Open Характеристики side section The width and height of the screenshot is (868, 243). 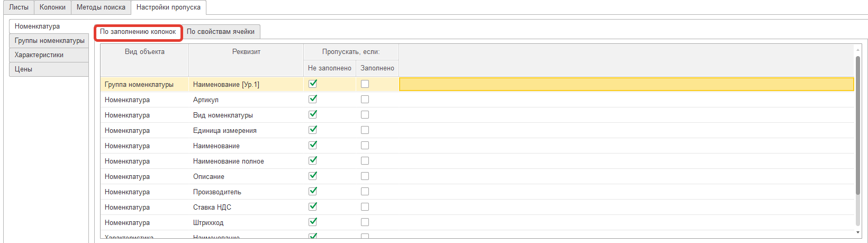39,55
